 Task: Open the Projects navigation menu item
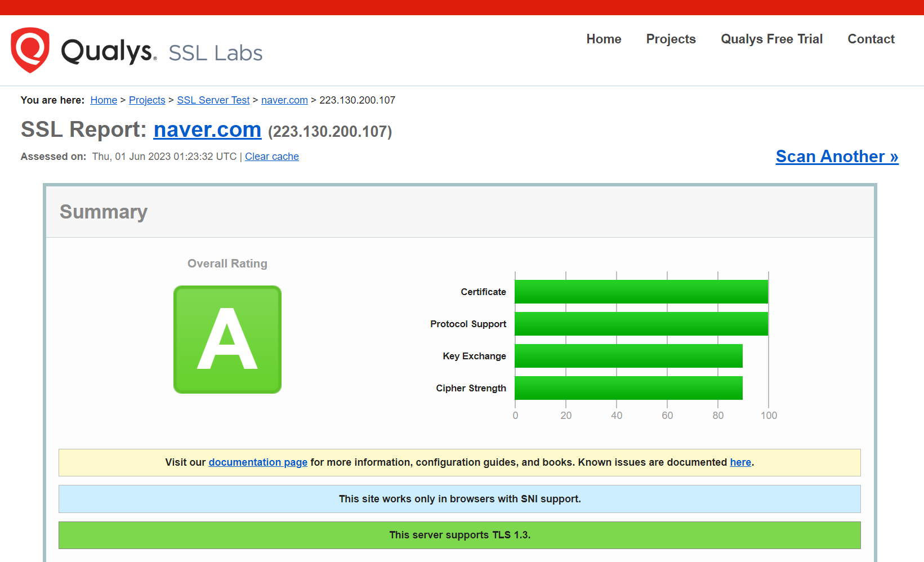pyautogui.click(x=671, y=39)
